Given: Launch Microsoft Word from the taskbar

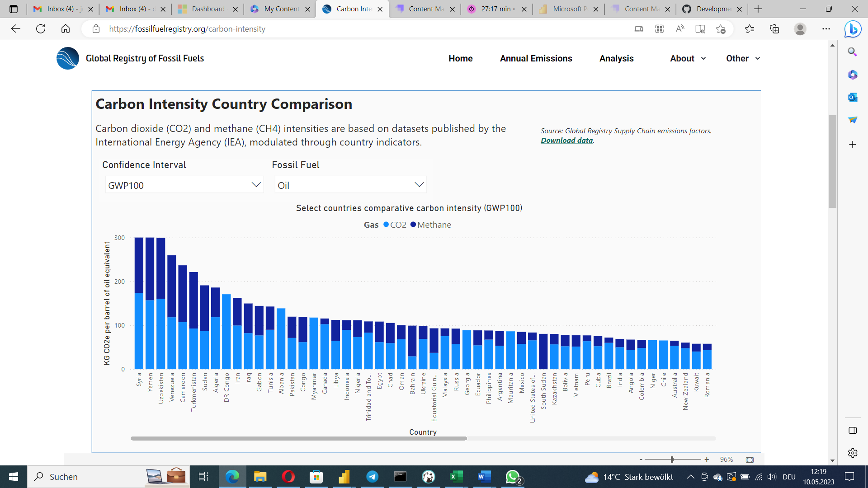Looking at the screenshot, I should (484, 477).
